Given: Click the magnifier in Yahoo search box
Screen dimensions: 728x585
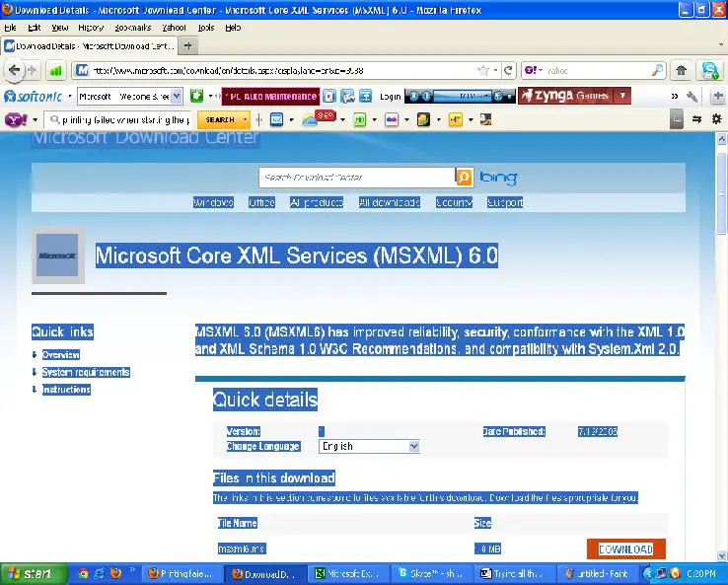Looking at the screenshot, I should pyautogui.click(x=657, y=71).
